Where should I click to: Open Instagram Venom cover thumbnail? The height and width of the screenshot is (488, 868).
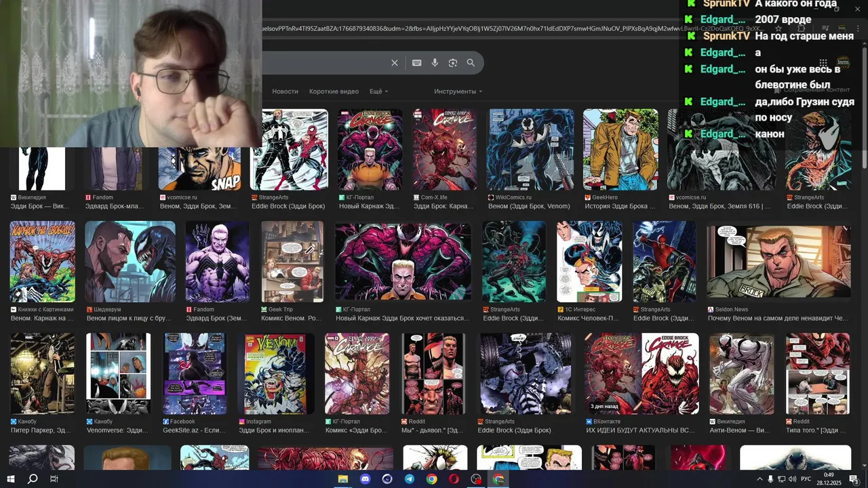tap(275, 373)
